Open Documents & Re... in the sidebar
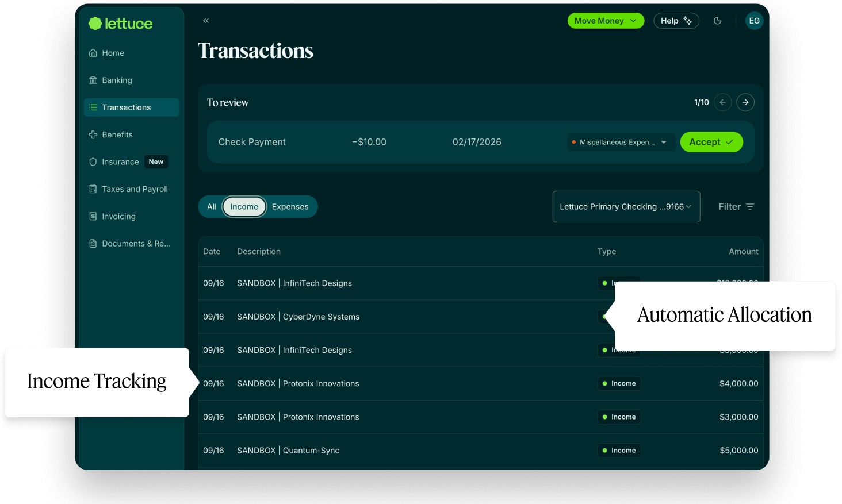This screenshot has height=504, width=842. 132,244
